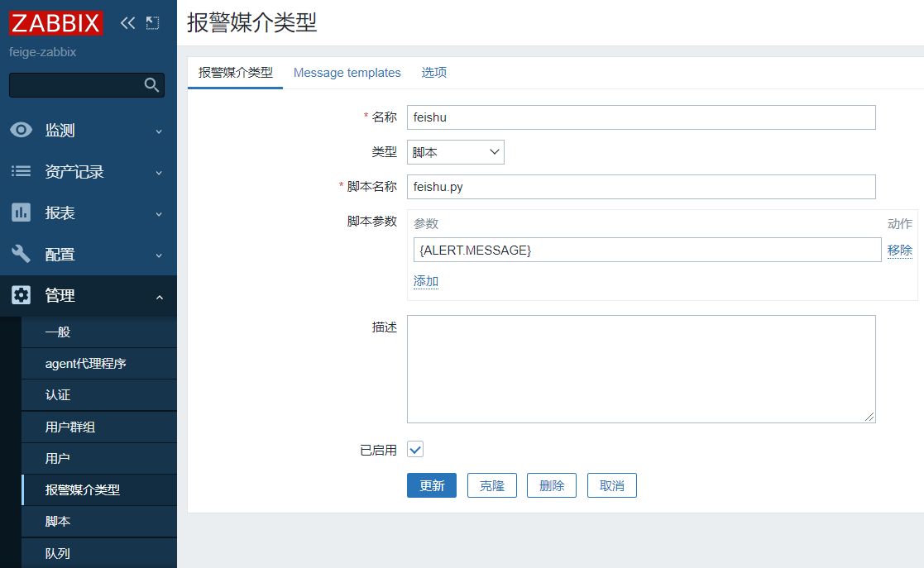
Task: Click the 移除 link for the parameter
Action: pos(900,251)
